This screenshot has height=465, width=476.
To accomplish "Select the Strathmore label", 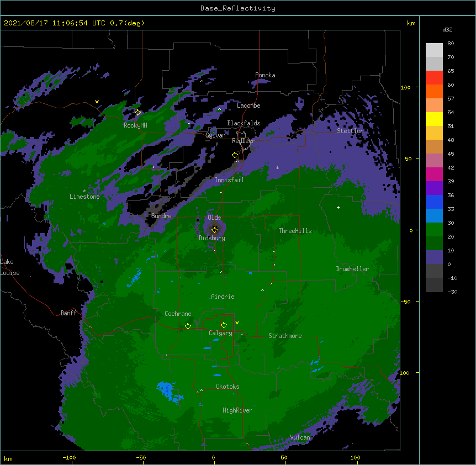I will (285, 336).
